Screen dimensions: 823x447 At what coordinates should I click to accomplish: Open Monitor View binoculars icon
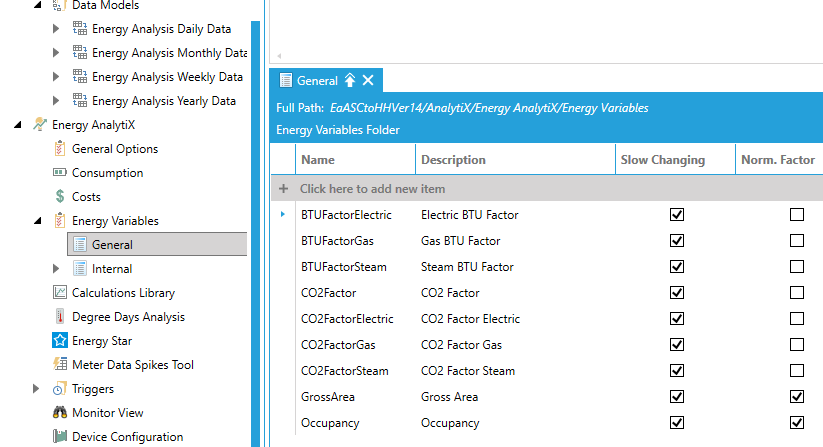tap(60, 413)
